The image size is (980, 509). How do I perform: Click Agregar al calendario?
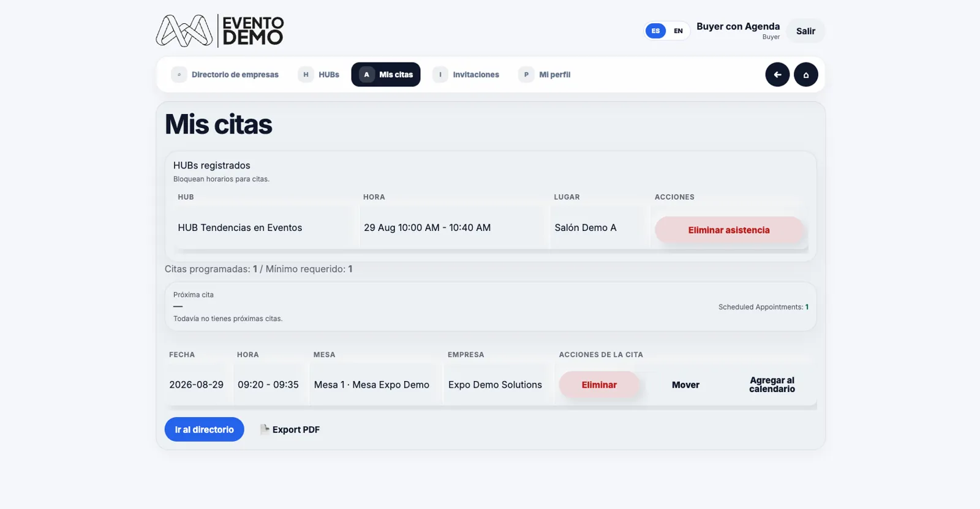coord(772,385)
